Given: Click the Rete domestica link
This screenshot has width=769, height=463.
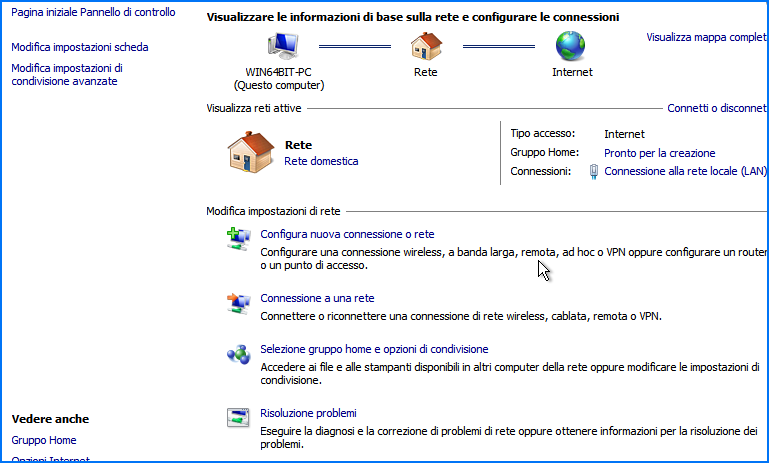Looking at the screenshot, I should [321, 161].
